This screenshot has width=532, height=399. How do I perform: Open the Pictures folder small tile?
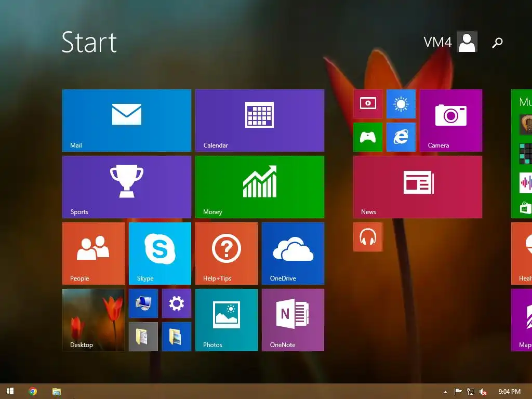pos(177,337)
